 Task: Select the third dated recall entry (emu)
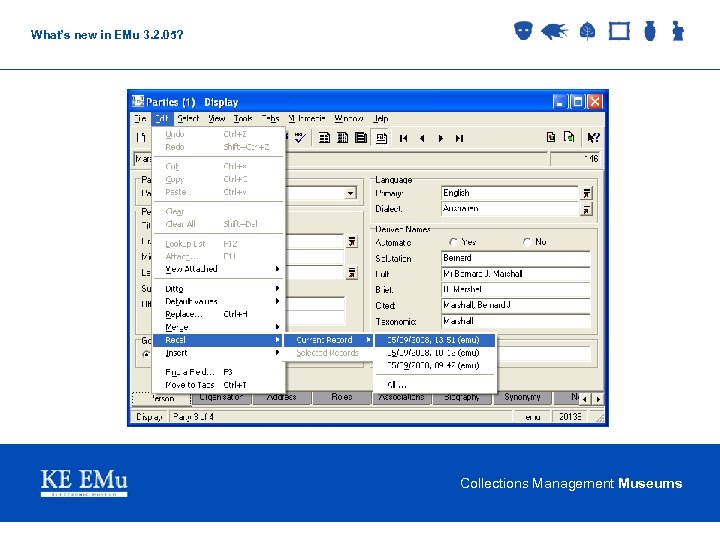click(x=435, y=366)
